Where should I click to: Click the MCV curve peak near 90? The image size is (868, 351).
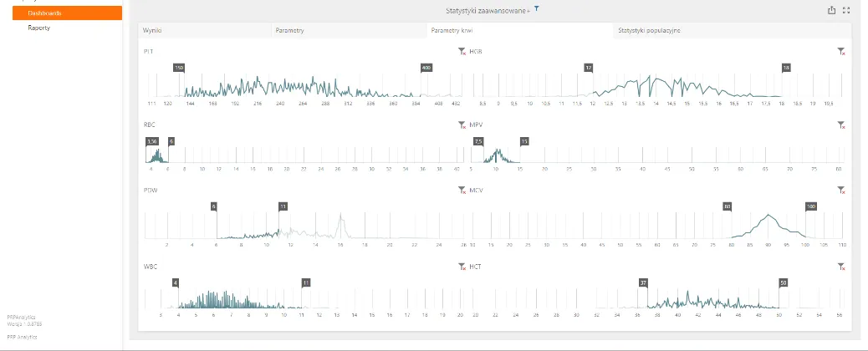(768, 216)
